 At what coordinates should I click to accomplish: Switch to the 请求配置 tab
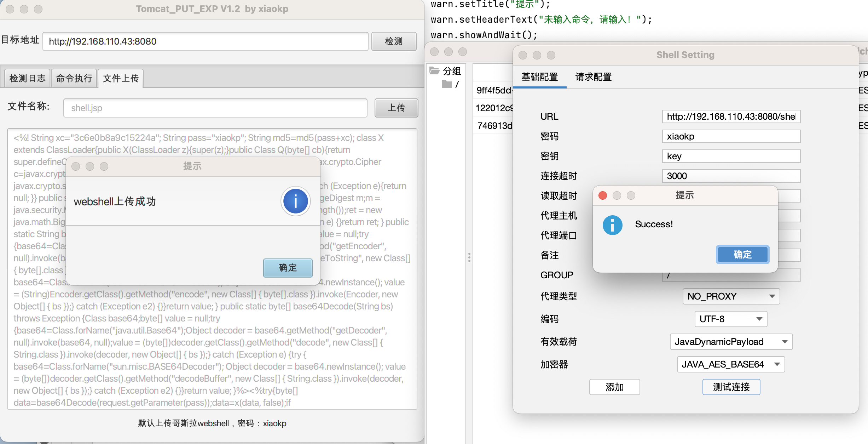(594, 77)
